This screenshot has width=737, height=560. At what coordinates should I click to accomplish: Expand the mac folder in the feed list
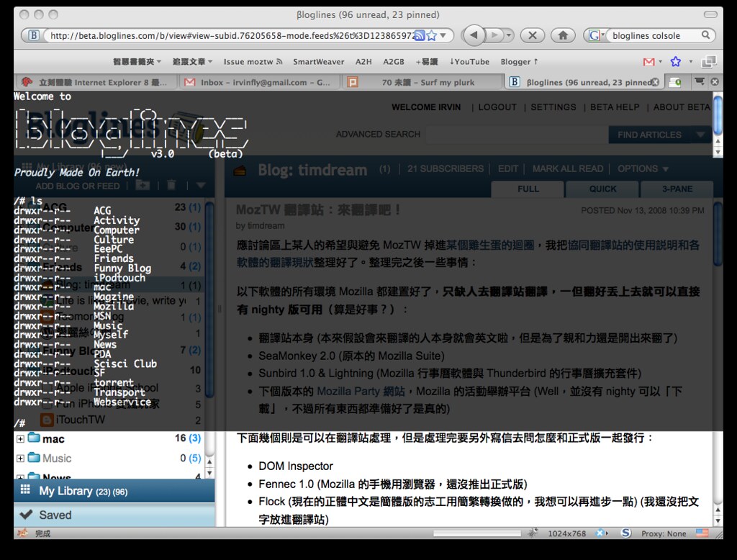[19, 438]
